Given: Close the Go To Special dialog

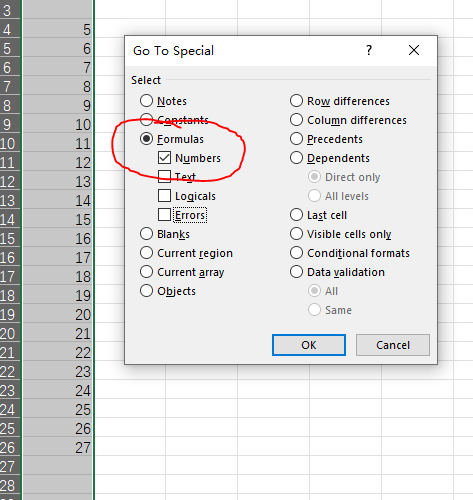Looking at the screenshot, I should coord(414,50).
